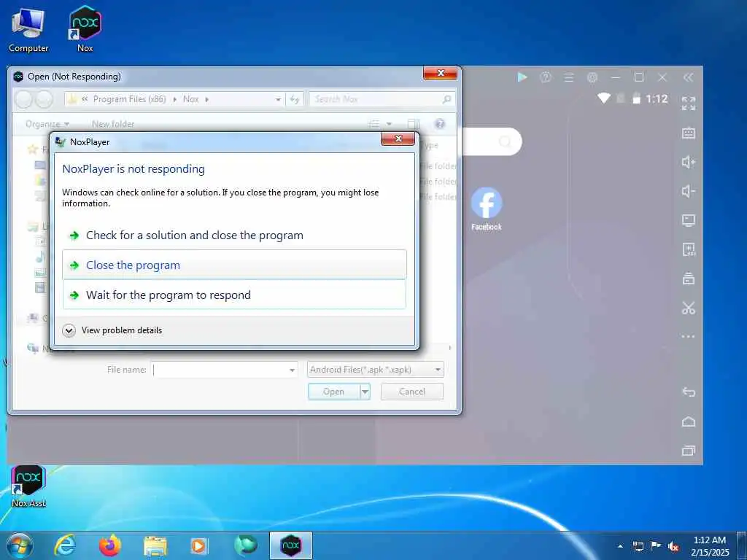This screenshot has width=747, height=560.
Task: Open the Android Files type filter dropdown
Action: [x=376, y=370]
